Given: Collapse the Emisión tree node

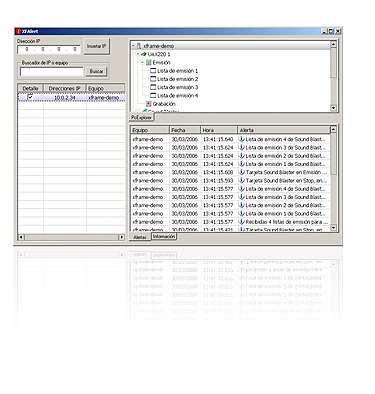Looking at the screenshot, I should [x=142, y=62].
